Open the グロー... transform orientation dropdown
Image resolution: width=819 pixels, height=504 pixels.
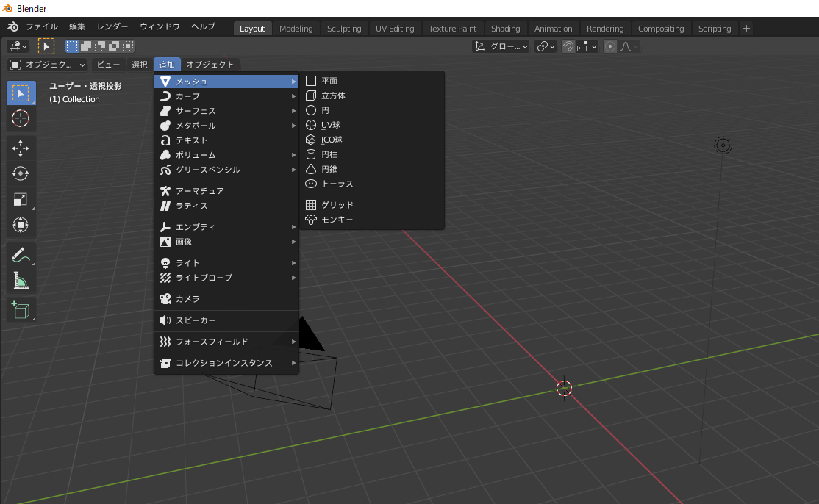coord(501,46)
